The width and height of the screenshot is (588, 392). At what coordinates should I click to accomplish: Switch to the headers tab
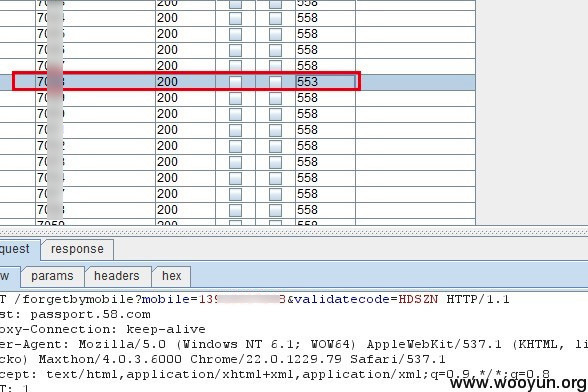(x=117, y=276)
